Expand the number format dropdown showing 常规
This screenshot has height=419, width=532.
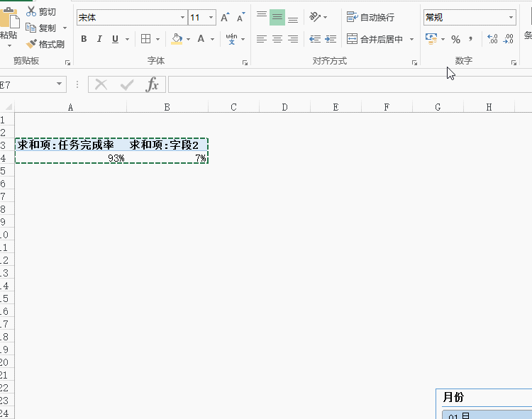point(511,18)
